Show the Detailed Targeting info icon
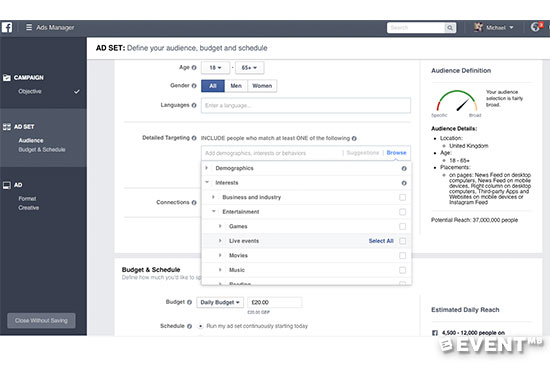Image resolution: width=550 pixels, height=365 pixels. point(194,138)
